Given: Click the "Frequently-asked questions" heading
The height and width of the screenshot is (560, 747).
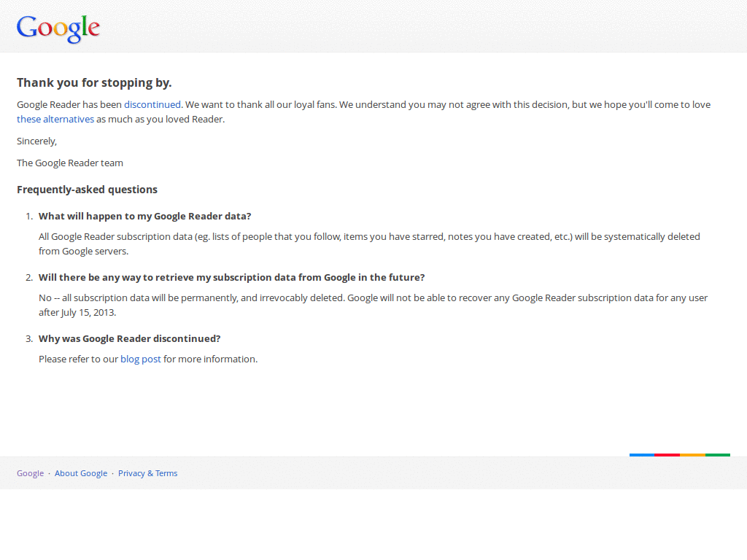Looking at the screenshot, I should pos(88,190).
